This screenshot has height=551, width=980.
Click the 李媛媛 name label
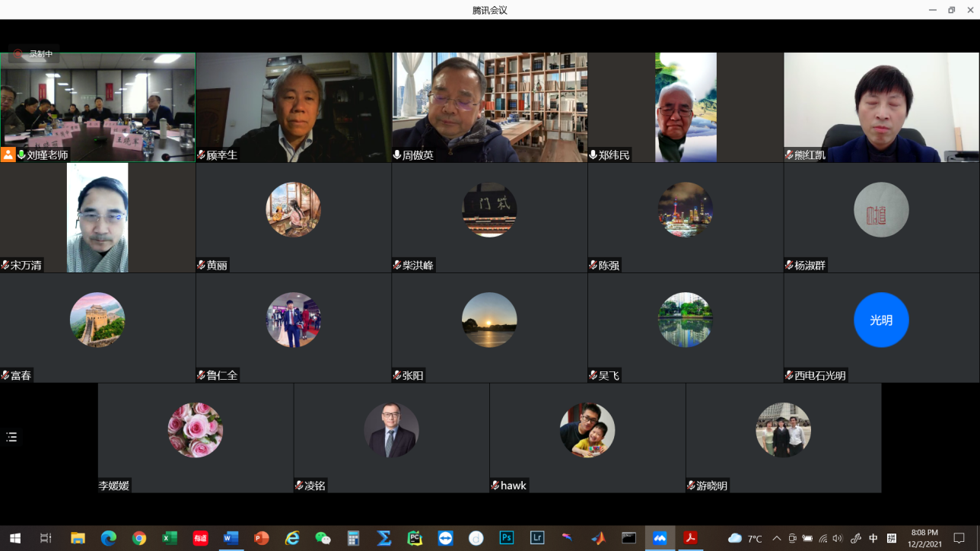pyautogui.click(x=114, y=486)
